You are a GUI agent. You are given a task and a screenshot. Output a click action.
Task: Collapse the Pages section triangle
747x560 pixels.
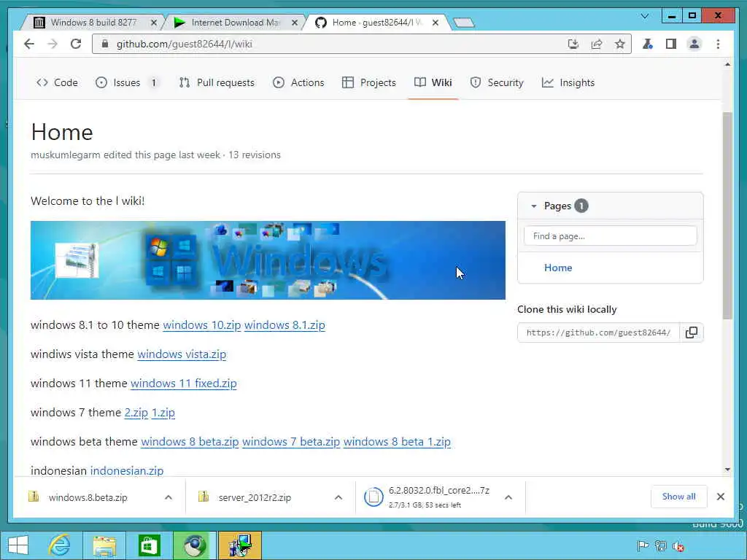point(533,206)
